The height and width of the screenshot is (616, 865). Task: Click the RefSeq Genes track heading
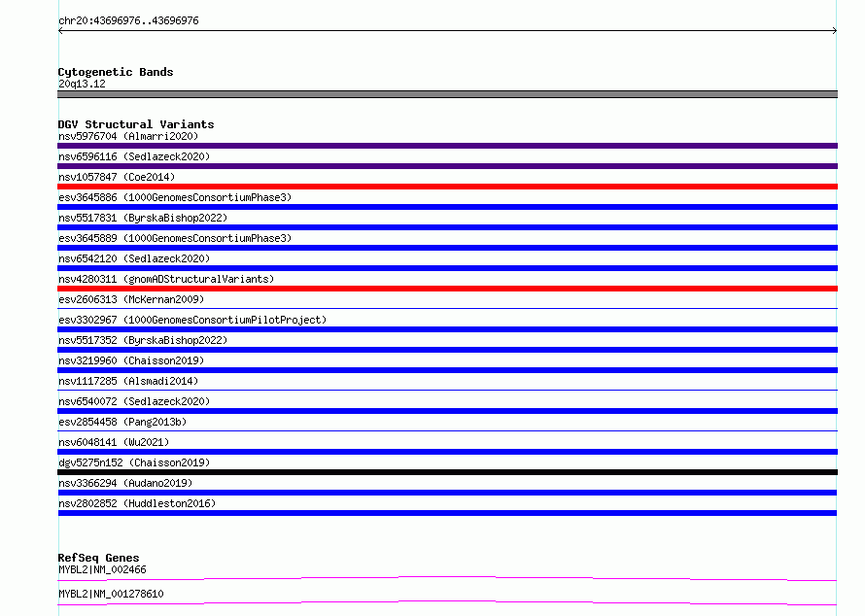coord(98,558)
